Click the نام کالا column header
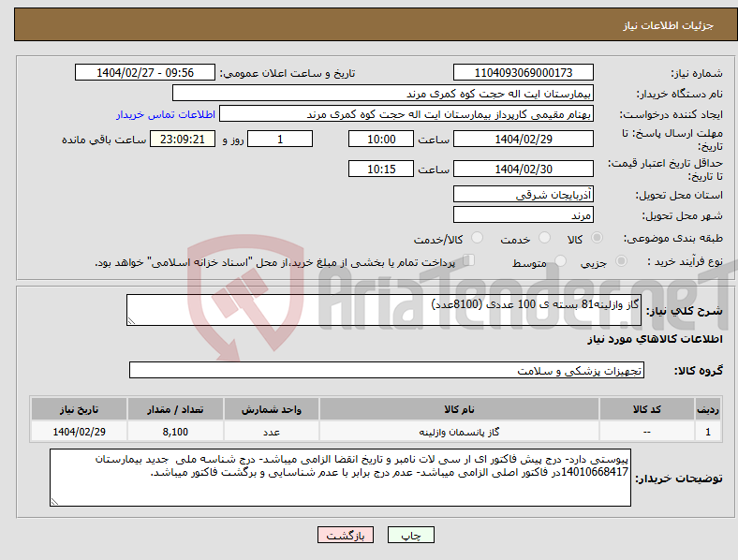This screenshot has width=738, height=560. pos(459,409)
